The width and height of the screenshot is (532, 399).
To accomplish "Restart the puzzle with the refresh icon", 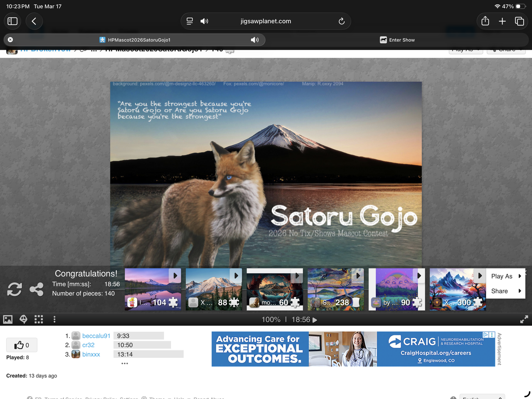I will tap(15, 289).
